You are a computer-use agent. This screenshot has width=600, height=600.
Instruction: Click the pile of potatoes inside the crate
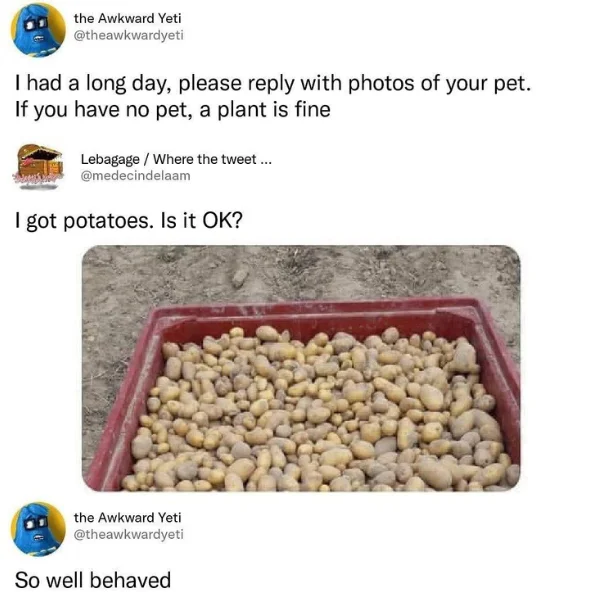[x=318, y=409]
